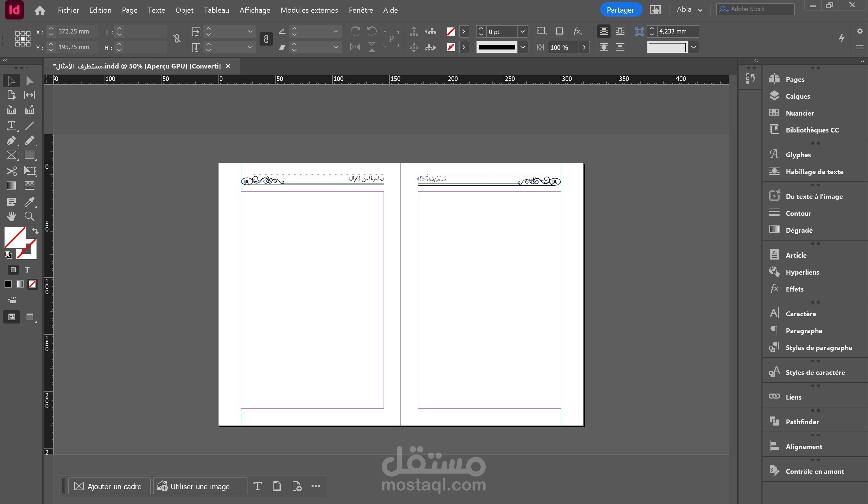Select the Type (Texte) tool
This screenshot has height=504, width=868.
point(11,126)
